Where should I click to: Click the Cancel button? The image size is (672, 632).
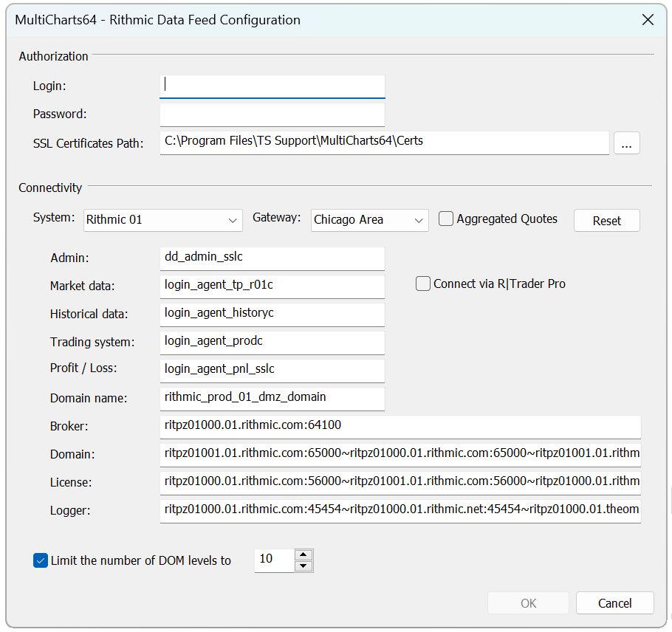615,603
